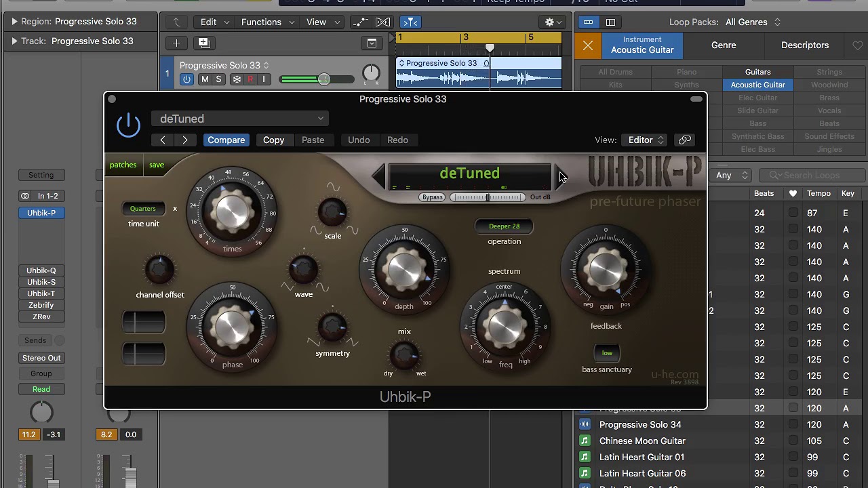Click the automation curve tool icon
The image size is (868, 488).
pos(361,22)
